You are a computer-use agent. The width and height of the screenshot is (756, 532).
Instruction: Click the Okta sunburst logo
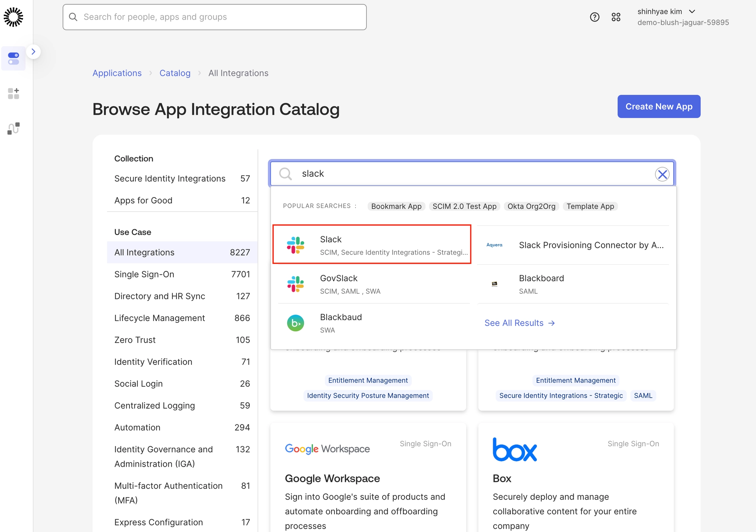click(x=13, y=17)
